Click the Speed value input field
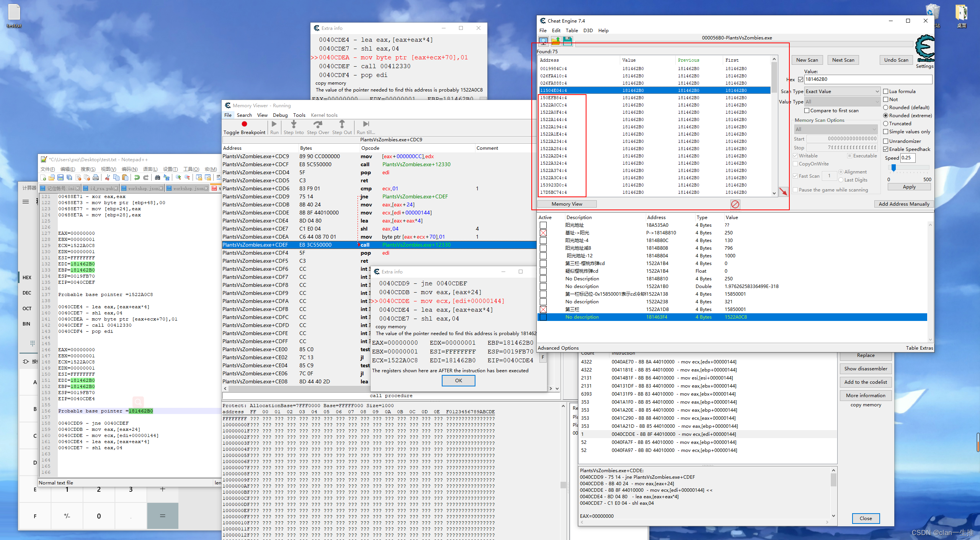Image resolution: width=980 pixels, height=540 pixels. click(x=908, y=158)
